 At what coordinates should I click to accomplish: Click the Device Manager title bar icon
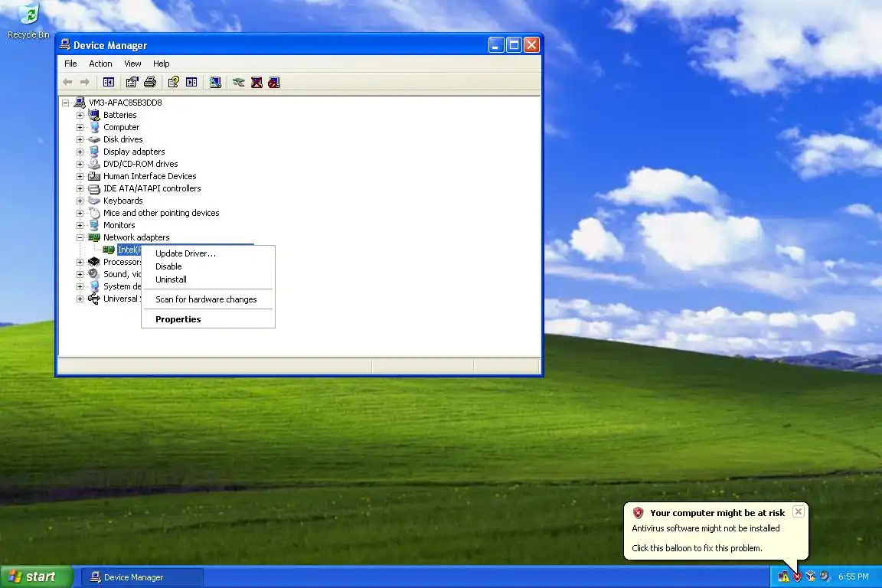click(x=65, y=44)
